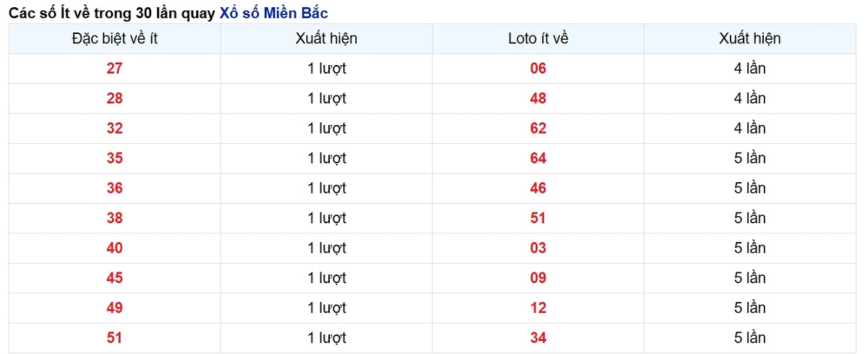Select special number 35

114,158
